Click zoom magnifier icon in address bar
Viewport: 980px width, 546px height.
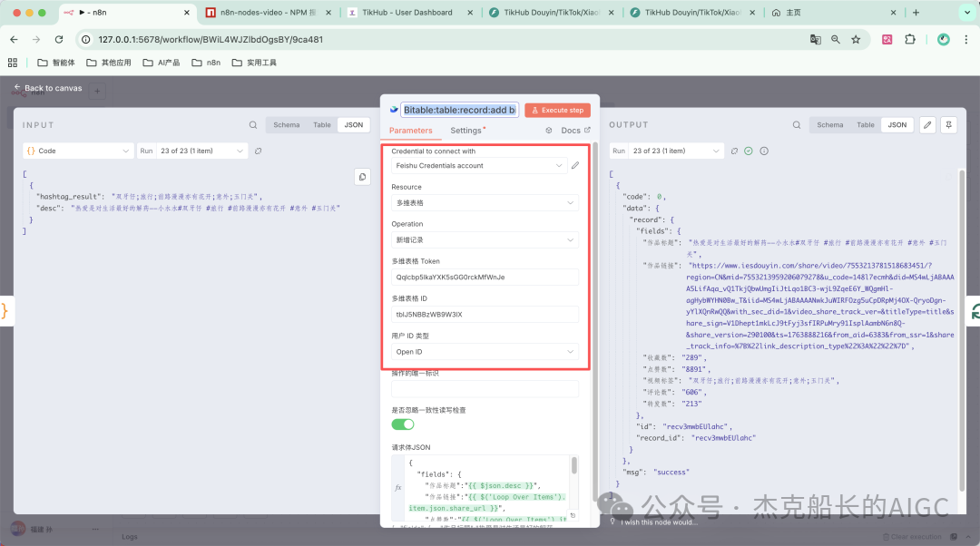click(836, 39)
